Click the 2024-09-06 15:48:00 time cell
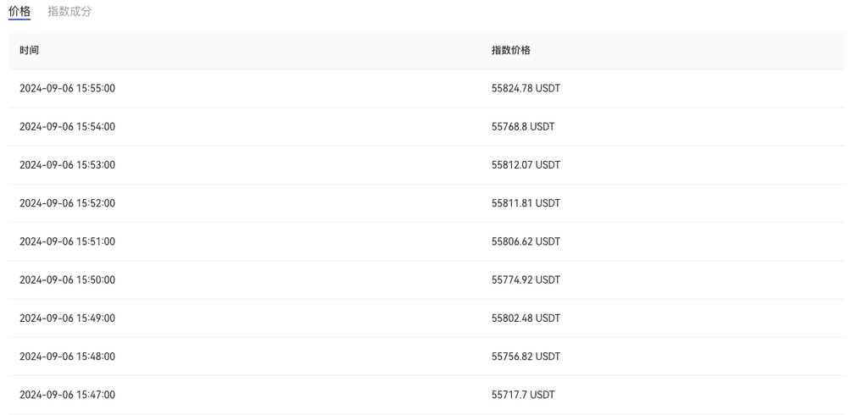868x415 pixels. coord(67,357)
